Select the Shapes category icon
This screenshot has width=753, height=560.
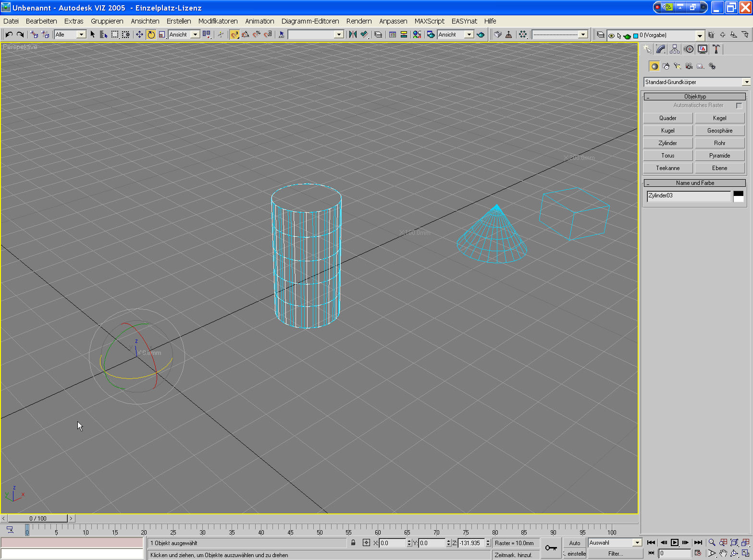666,66
